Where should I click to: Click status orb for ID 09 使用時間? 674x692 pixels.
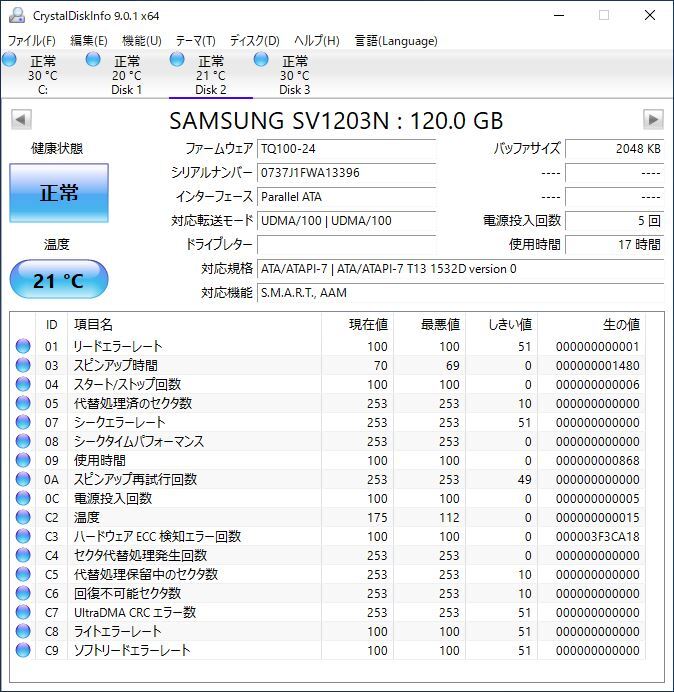pos(23,460)
